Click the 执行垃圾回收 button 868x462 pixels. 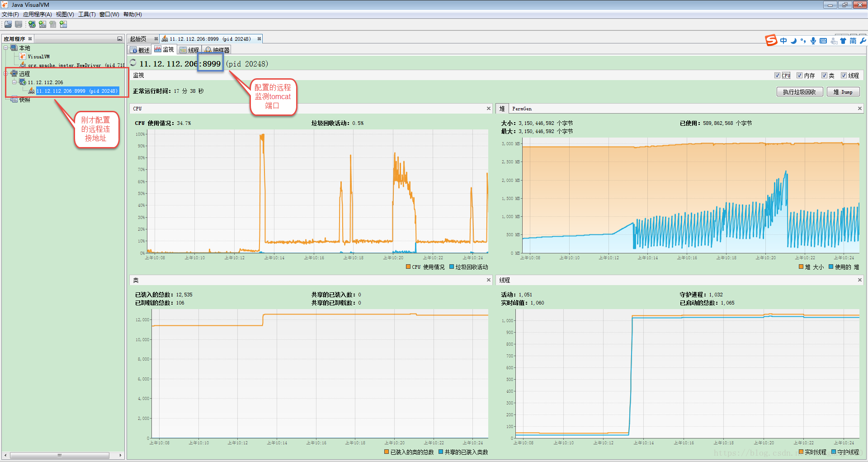pos(799,92)
